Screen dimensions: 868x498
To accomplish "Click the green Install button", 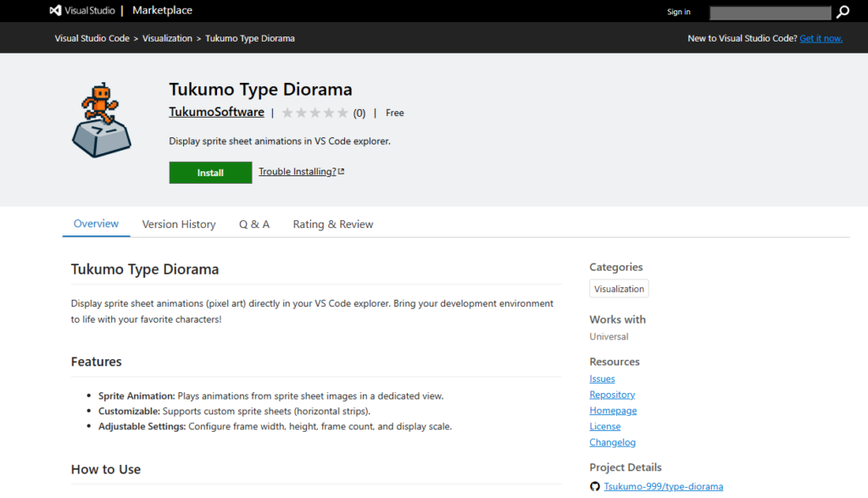I will click(x=210, y=173).
